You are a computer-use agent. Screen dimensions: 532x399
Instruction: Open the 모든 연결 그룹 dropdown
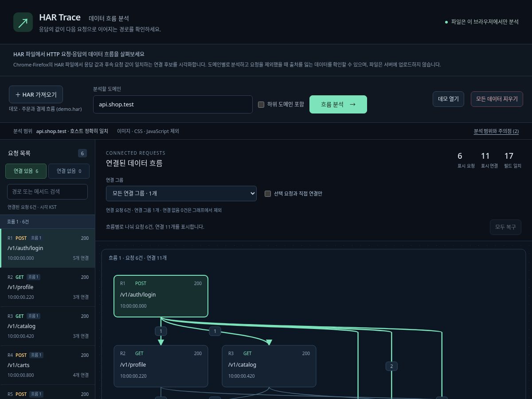[181, 193]
